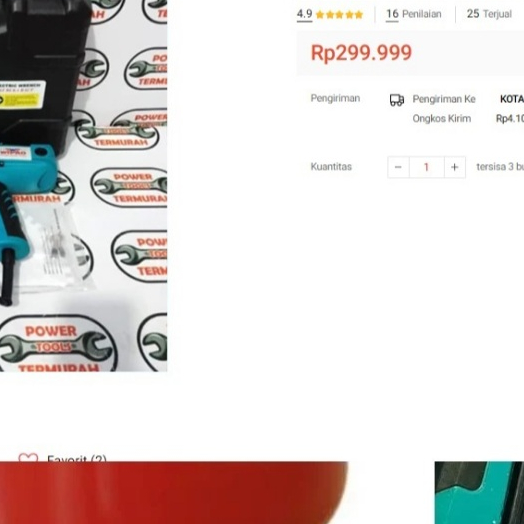The image size is (524, 524).
Task: Click the Kuantitas label
Action: point(331,167)
